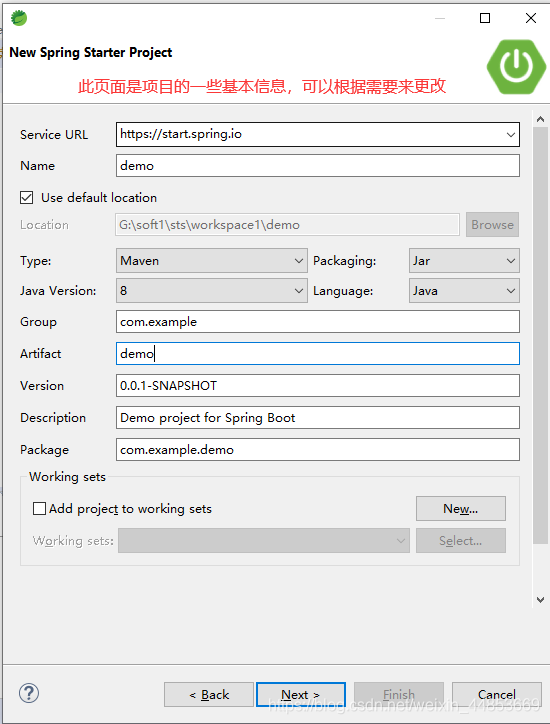This screenshot has height=724, width=550.
Task: Click the Select... working sets button
Action: click(461, 540)
